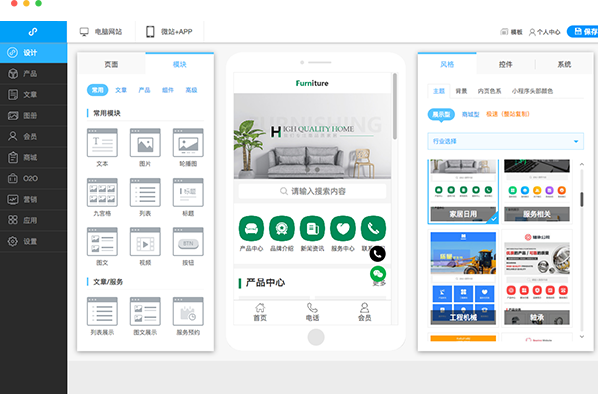The height and width of the screenshot is (394, 598).
Task: Choose the 家居日用 theme thumbnail
Action: 463,191
